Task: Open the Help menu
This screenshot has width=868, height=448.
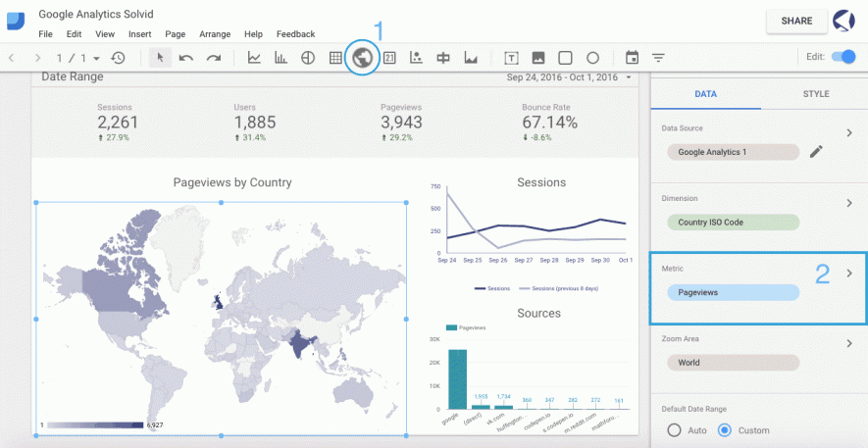Action: coord(253,34)
